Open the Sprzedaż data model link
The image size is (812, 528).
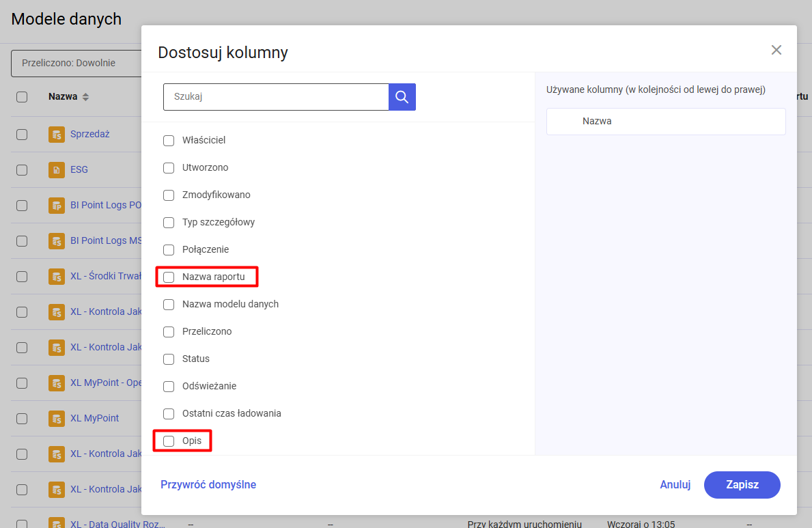tap(89, 135)
